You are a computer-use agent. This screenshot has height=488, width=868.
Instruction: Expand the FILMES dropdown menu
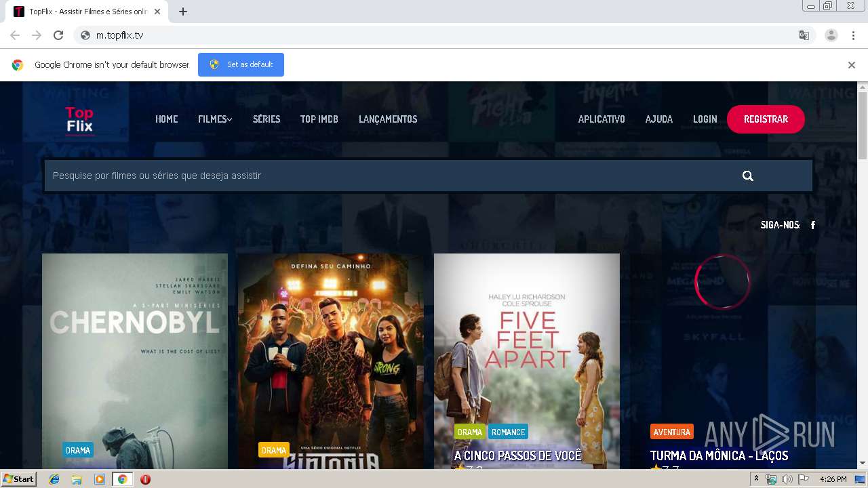pyautogui.click(x=215, y=119)
